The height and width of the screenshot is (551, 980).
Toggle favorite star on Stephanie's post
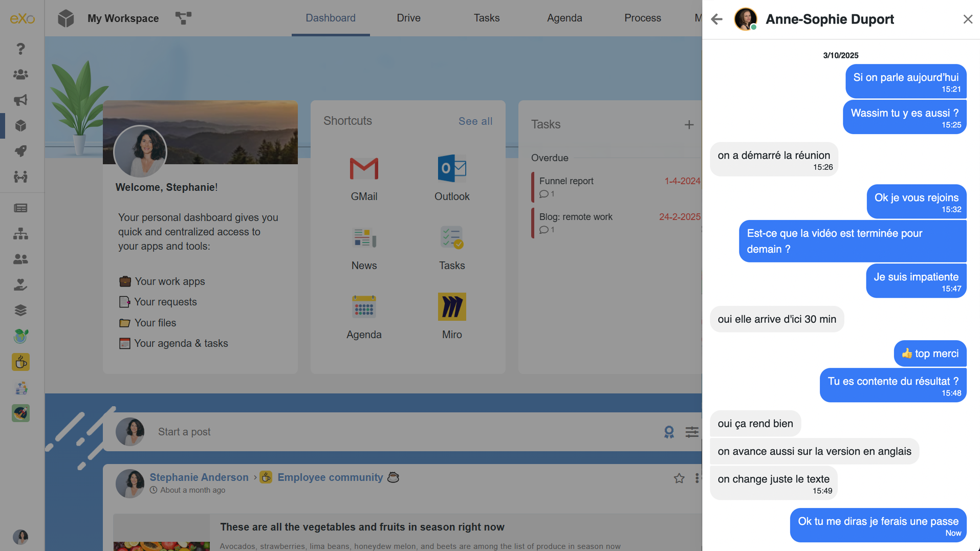pos(679,478)
